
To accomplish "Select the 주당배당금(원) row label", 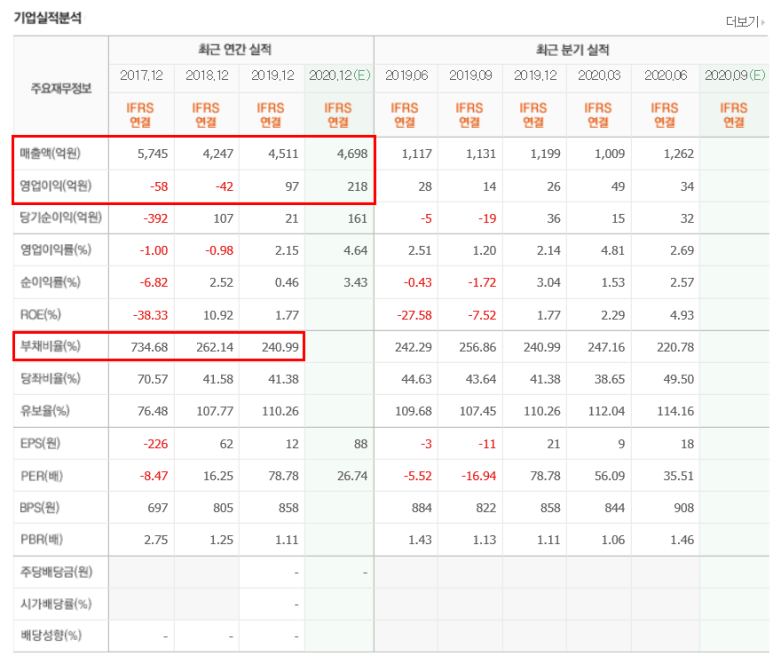I will pyautogui.click(x=56, y=572).
